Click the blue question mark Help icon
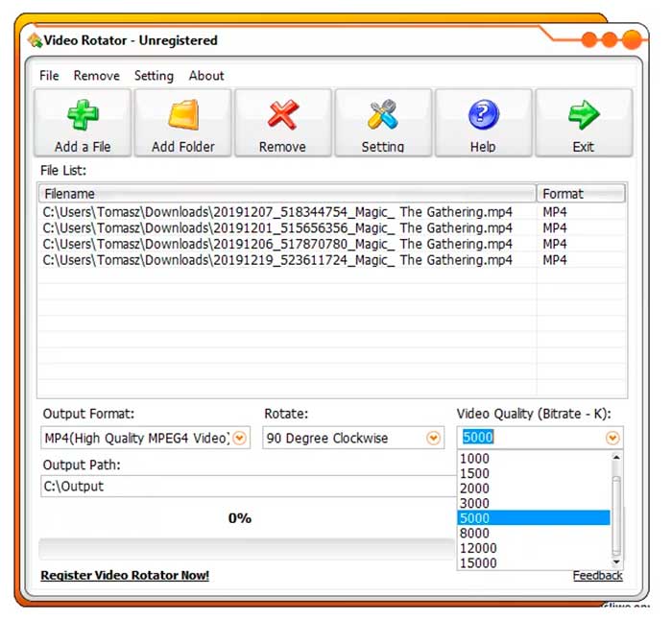 tap(483, 115)
